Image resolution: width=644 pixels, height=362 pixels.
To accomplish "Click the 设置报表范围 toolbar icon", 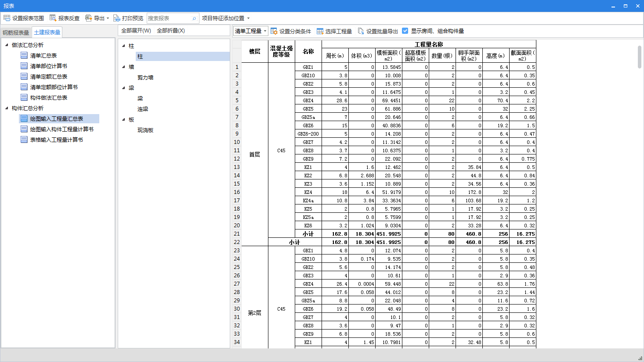I will pyautogui.click(x=7, y=18).
